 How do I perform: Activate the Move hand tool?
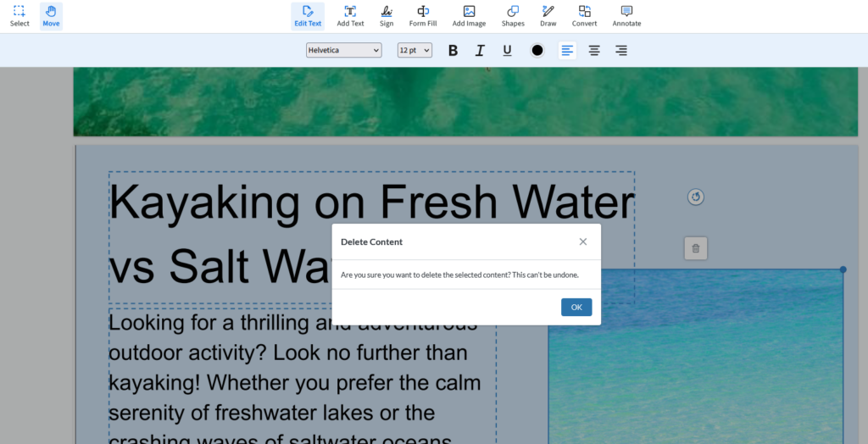click(51, 15)
